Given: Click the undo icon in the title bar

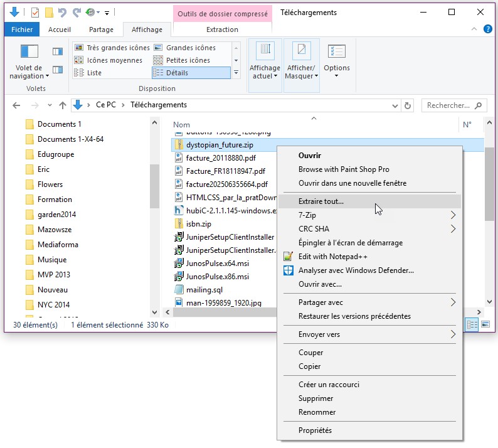Looking at the screenshot, I should [62, 13].
